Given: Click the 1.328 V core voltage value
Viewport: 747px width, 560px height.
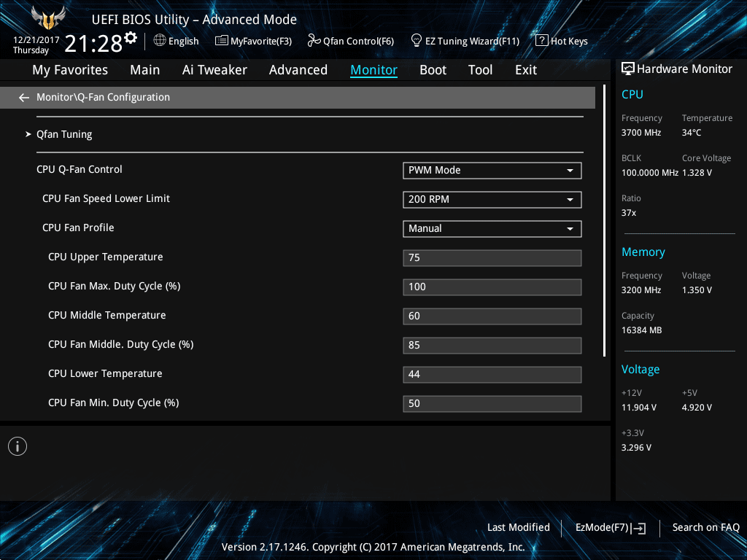Looking at the screenshot, I should (697, 173).
